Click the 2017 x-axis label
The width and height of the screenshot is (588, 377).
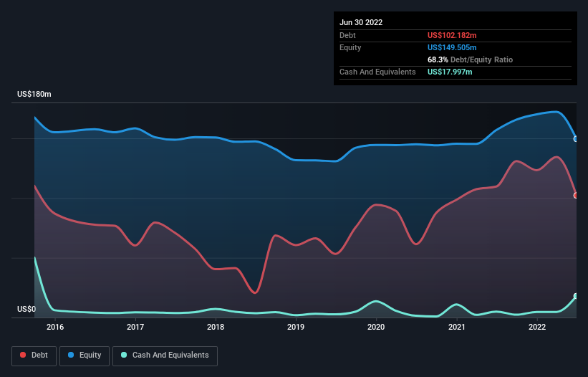tap(135, 327)
